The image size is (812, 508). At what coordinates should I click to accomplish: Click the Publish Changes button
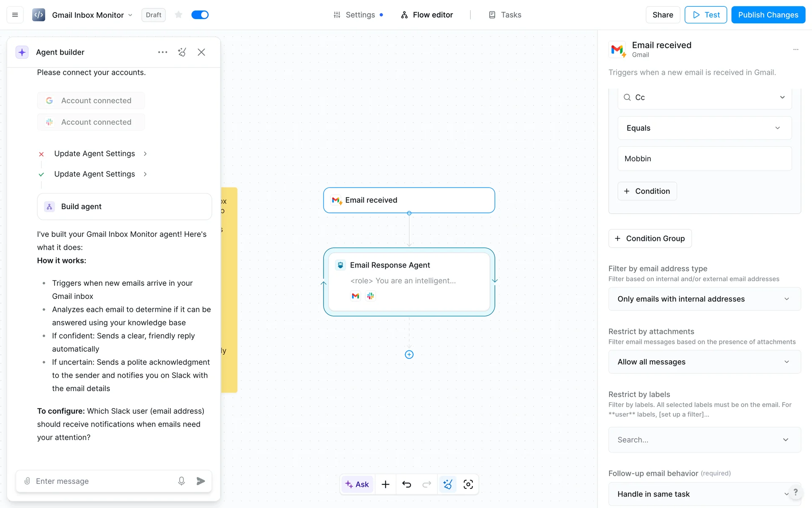[768, 15]
